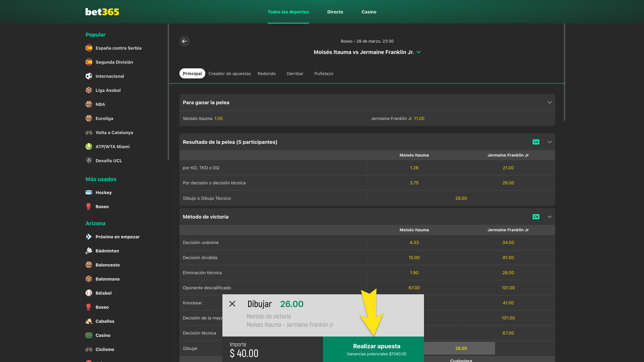
Task: Click CA badge in Resultado de la pelea
Action: (x=536, y=142)
